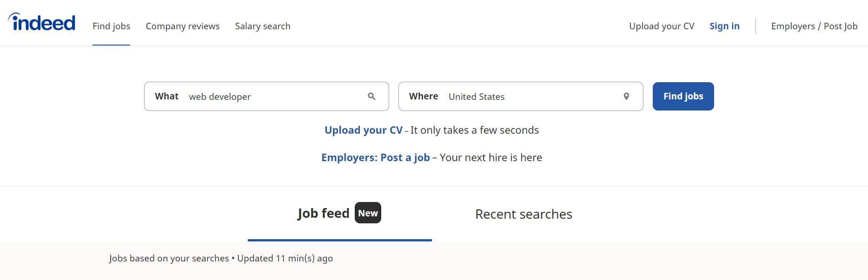Focus the What field containing web developer
Screen dimensions: 868x280
[274, 97]
